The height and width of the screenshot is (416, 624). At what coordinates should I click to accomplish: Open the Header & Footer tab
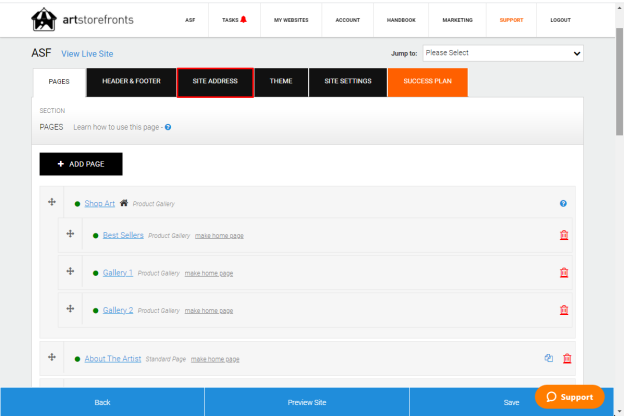tap(131, 82)
